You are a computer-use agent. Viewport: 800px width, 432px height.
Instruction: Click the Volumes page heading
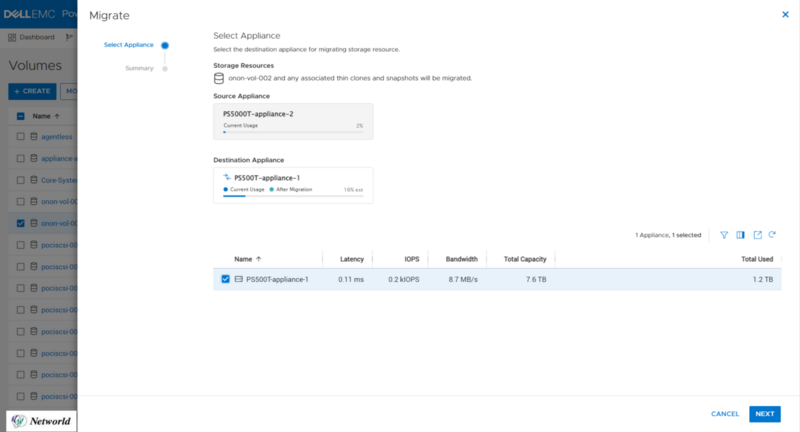pyautogui.click(x=35, y=65)
